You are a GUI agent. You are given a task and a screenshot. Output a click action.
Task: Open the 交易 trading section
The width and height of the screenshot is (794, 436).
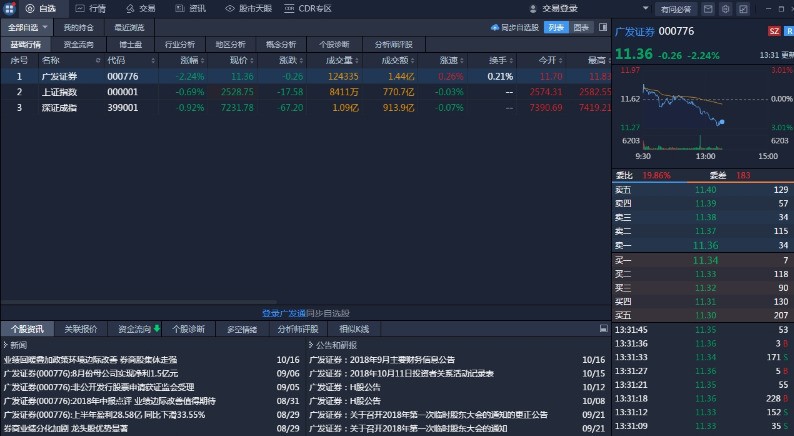(141, 9)
